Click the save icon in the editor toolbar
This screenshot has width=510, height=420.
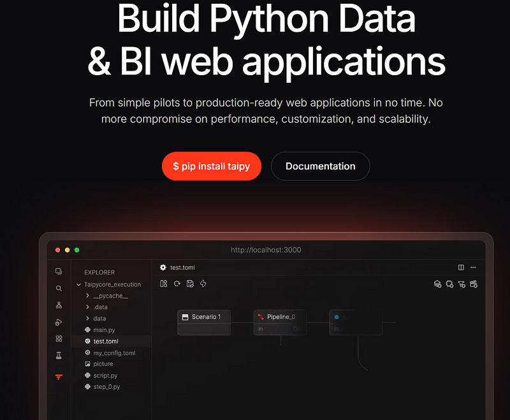click(190, 284)
